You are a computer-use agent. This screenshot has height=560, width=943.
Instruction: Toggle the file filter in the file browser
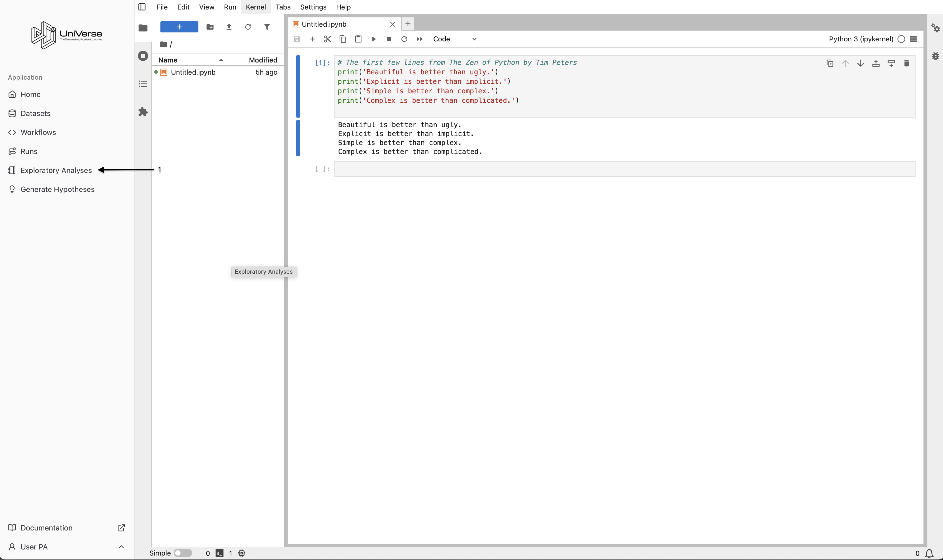267,27
